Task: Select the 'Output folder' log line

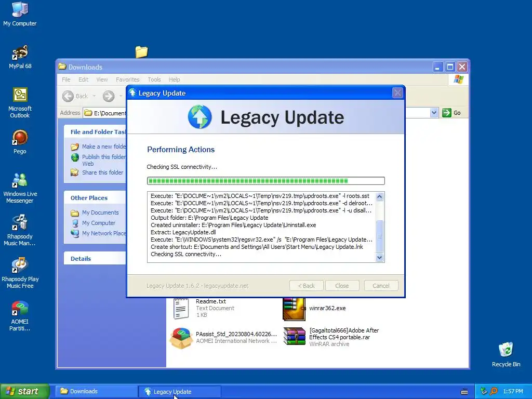Action: pos(209,218)
